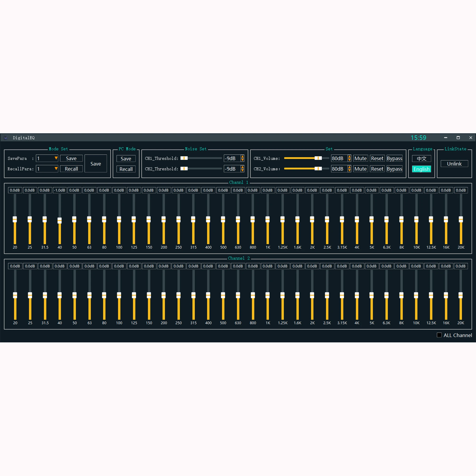Expand the RecallPara dropdown
This screenshot has width=476, height=476.
[x=56, y=169]
